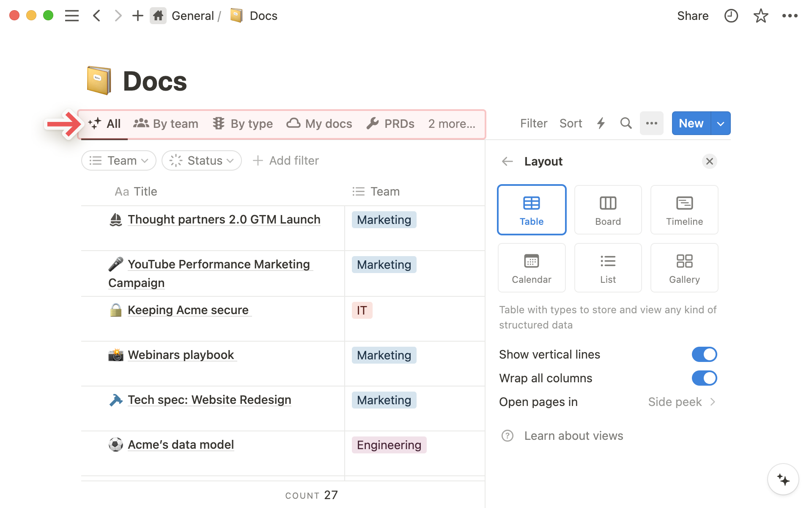Choose the Calendar layout option
812x508 pixels.
(531, 268)
